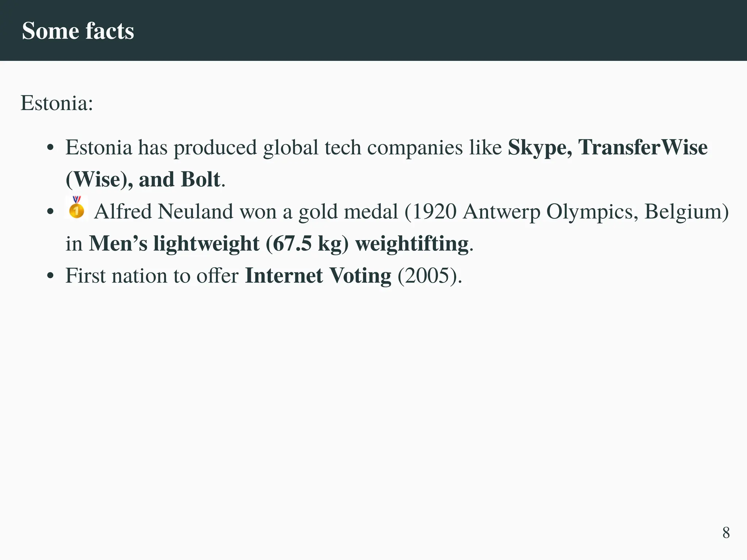Click the gold medal emoji icon
Screen dimensions: 747x560
click(x=77, y=207)
